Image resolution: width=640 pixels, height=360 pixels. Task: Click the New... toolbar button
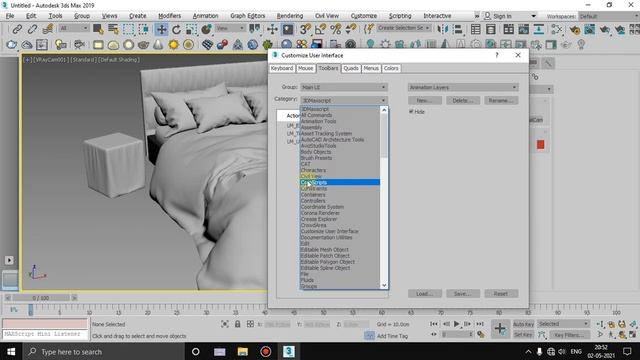click(x=424, y=100)
